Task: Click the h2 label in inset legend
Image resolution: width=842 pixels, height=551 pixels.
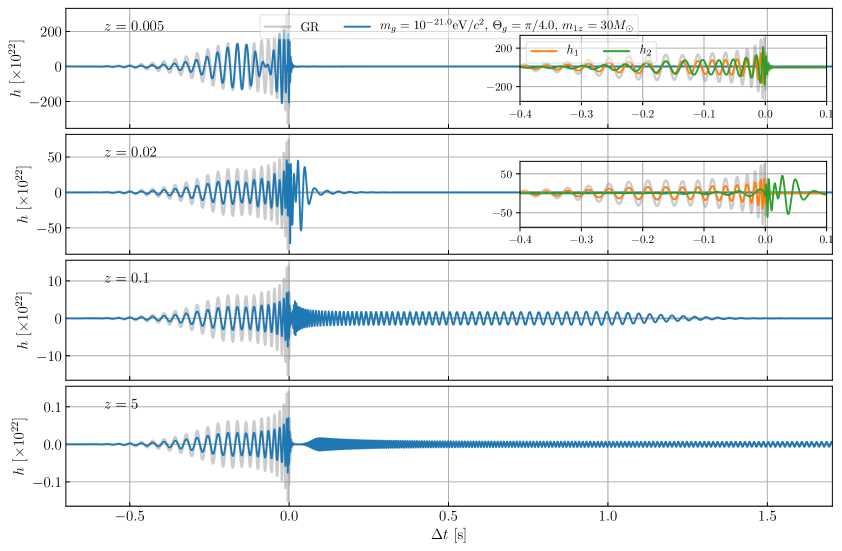Action: pyautogui.click(x=646, y=50)
